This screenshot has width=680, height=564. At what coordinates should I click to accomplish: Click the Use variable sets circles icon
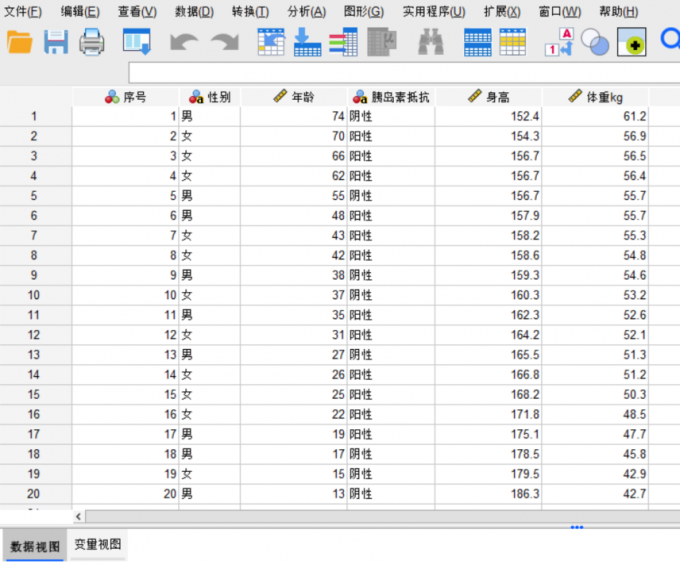coord(595,42)
